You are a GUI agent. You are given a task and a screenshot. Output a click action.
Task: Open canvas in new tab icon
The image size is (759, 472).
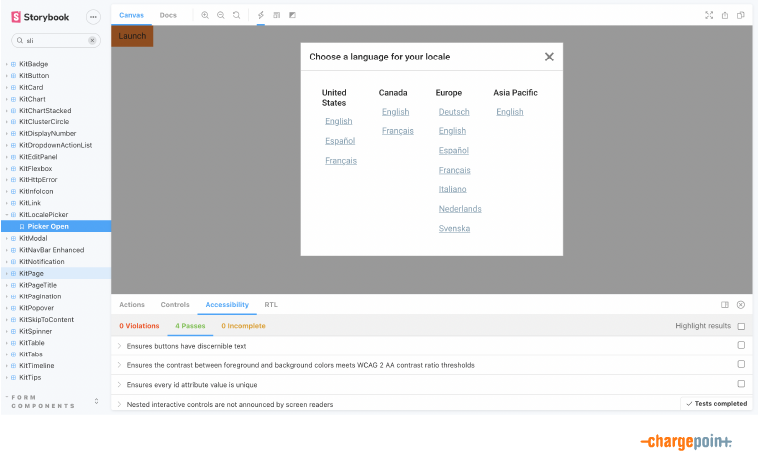(725, 15)
